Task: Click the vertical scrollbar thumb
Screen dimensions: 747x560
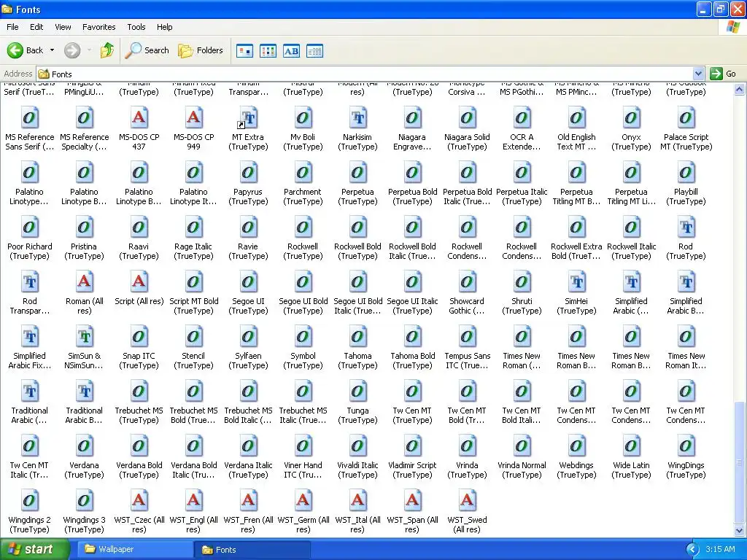Action: click(740, 462)
